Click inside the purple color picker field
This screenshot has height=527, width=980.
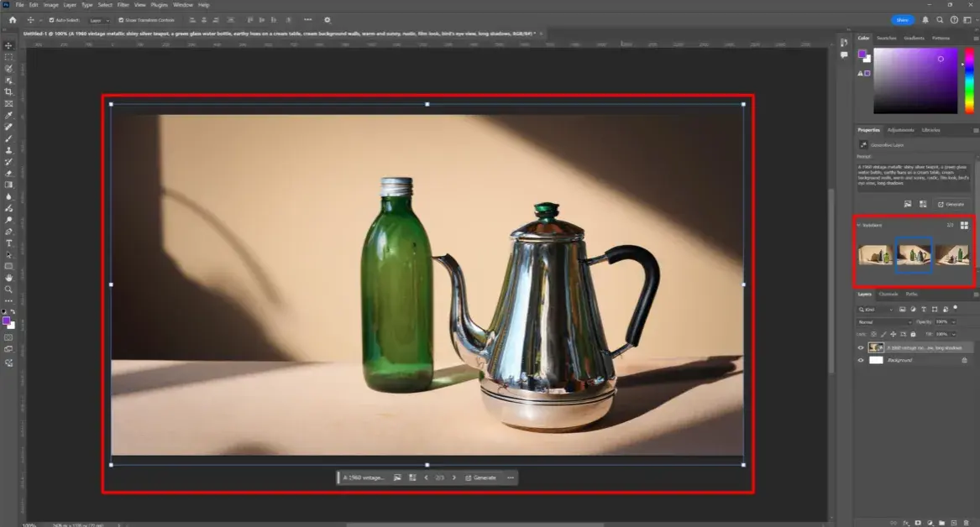tap(915, 81)
